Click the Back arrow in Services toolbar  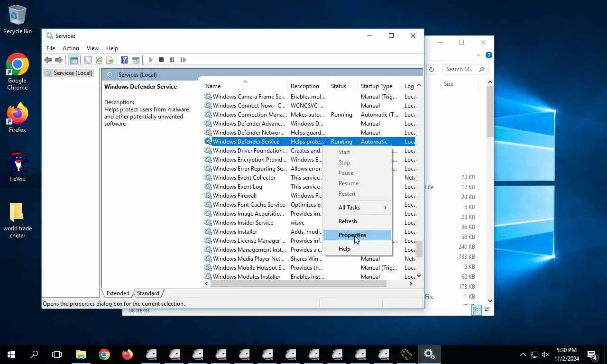(x=48, y=60)
